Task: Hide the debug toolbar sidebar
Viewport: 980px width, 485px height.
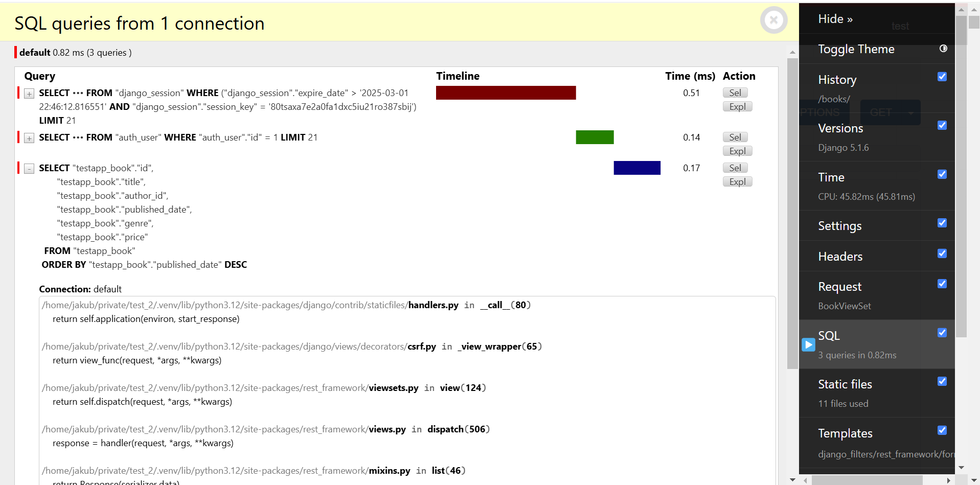Action: click(835, 18)
